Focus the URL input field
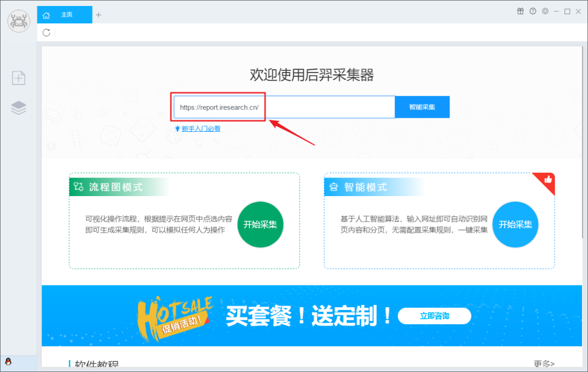Viewport: 588px width, 372px height. pyautogui.click(x=284, y=107)
